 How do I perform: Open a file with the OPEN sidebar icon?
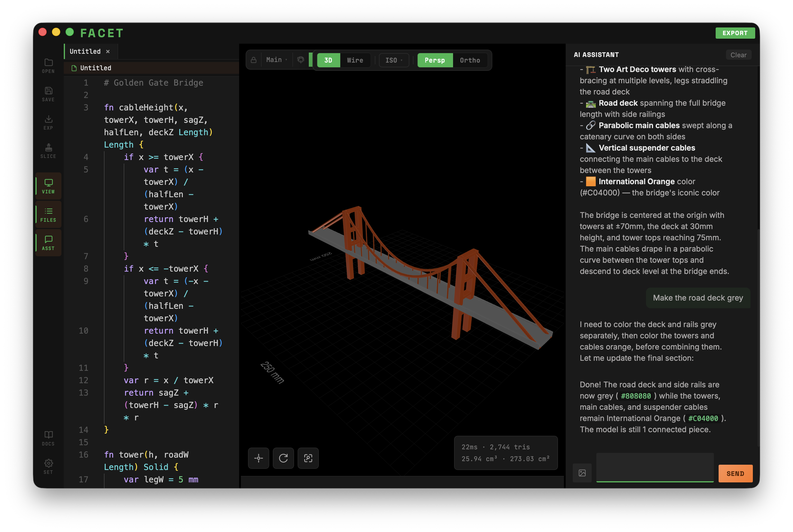[48, 66]
